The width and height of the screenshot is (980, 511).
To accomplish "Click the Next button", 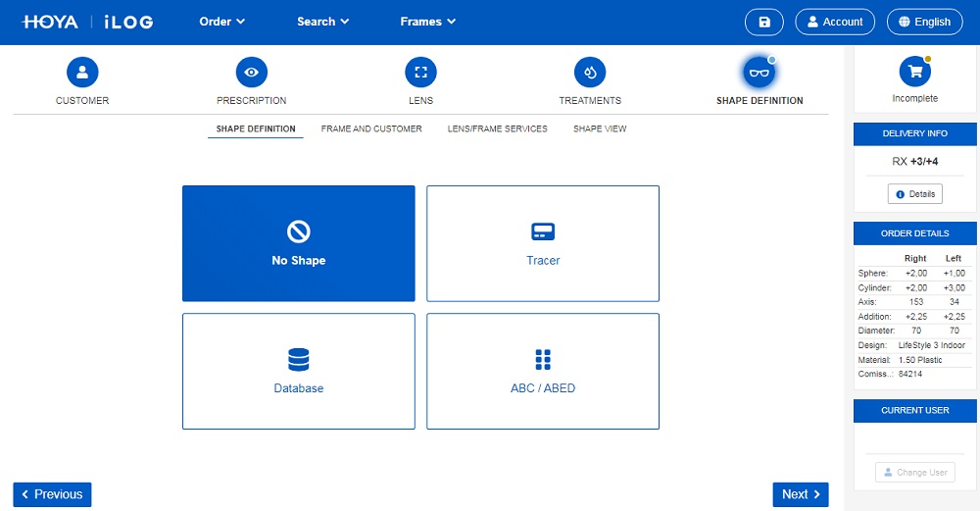I will [800, 494].
